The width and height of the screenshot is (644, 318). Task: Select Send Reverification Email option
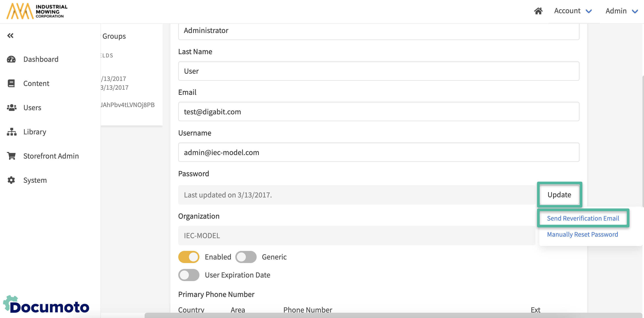[x=583, y=218]
